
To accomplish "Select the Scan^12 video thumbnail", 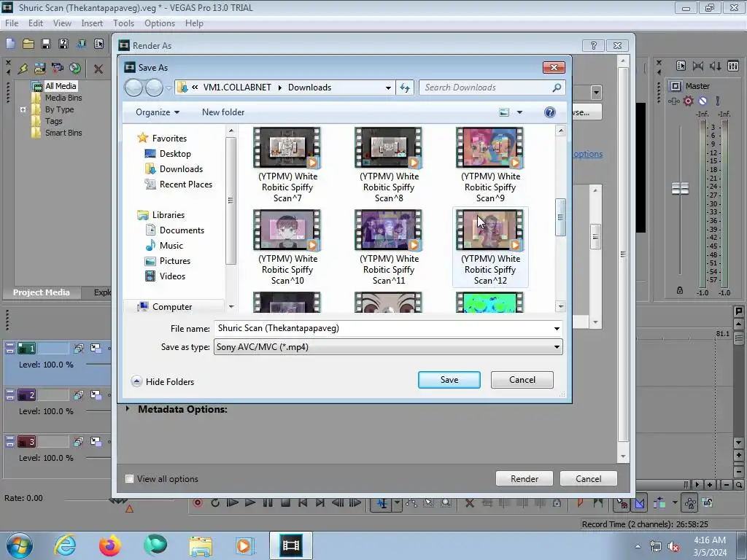I will tap(490, 247).
